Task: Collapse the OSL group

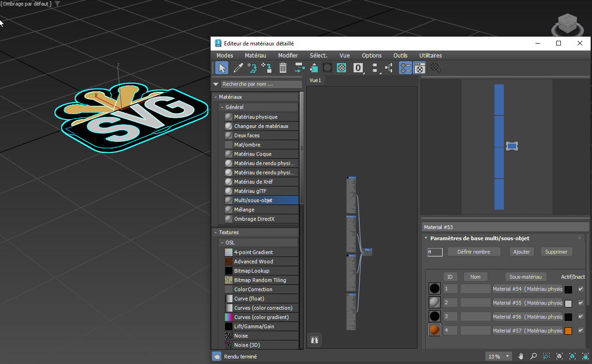Action: [x=222, y=243]
